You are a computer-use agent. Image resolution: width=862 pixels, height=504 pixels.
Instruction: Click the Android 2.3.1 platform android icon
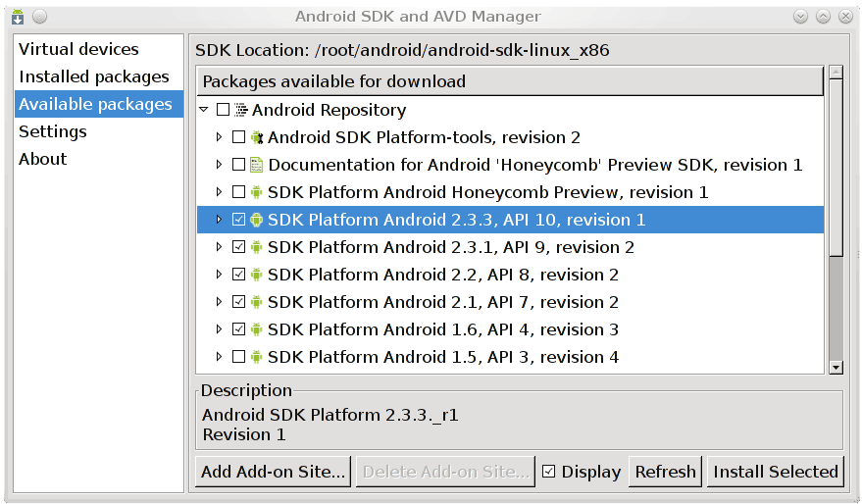257,247
